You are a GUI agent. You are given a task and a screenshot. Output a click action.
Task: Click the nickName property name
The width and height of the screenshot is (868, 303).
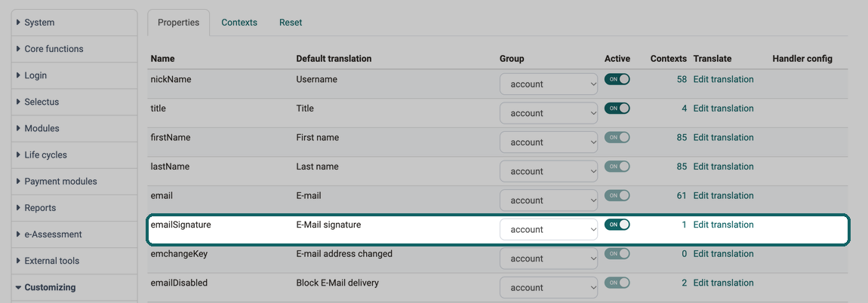(171, 79)
